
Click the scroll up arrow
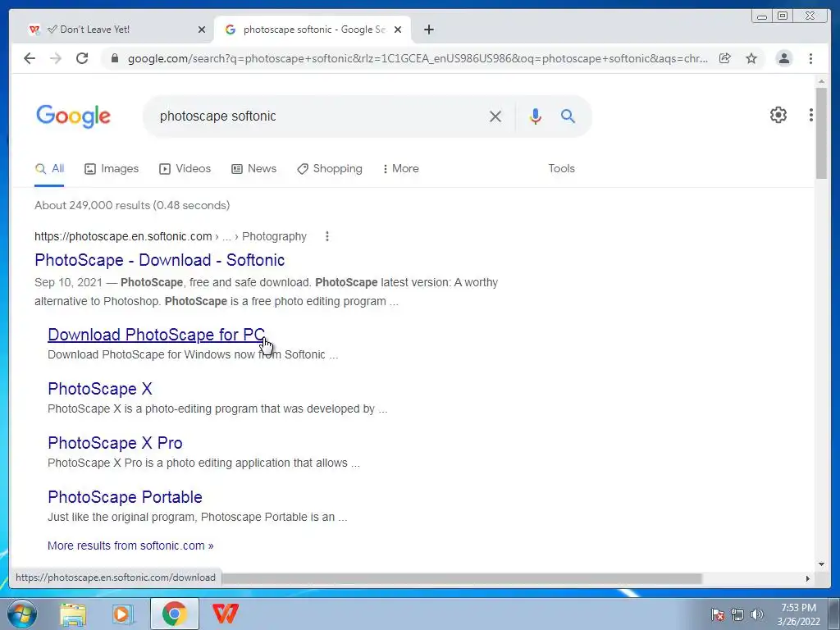coord(821,81)
